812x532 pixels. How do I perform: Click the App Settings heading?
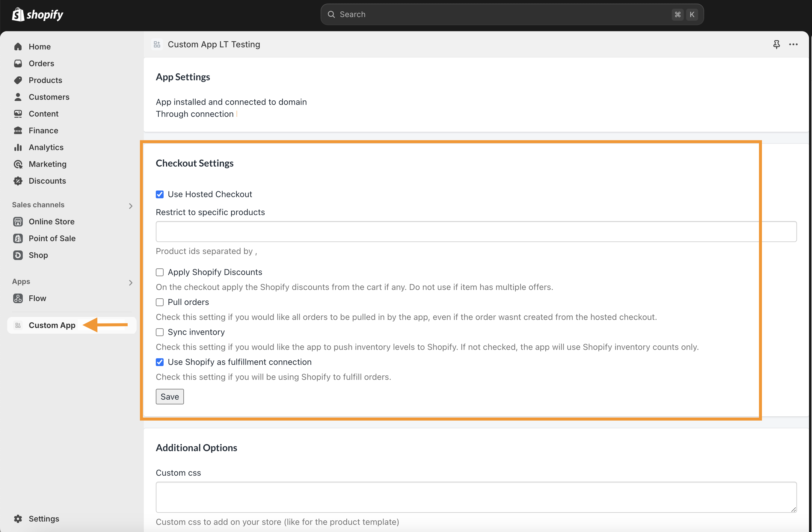point(183,77)
